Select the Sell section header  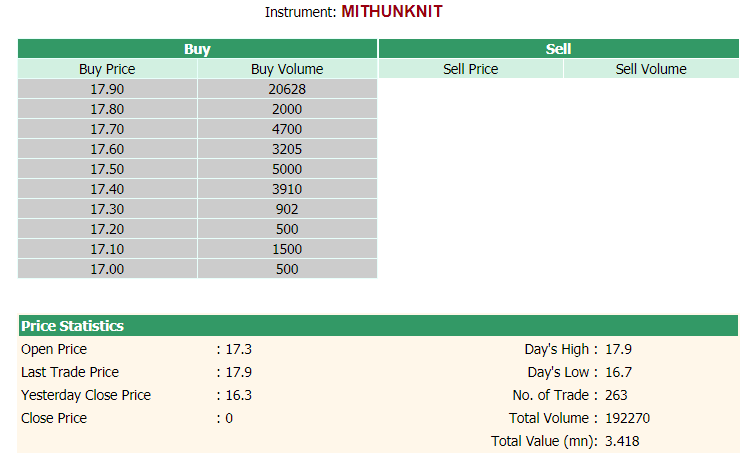pyautogui.click(x=558, y=49)
